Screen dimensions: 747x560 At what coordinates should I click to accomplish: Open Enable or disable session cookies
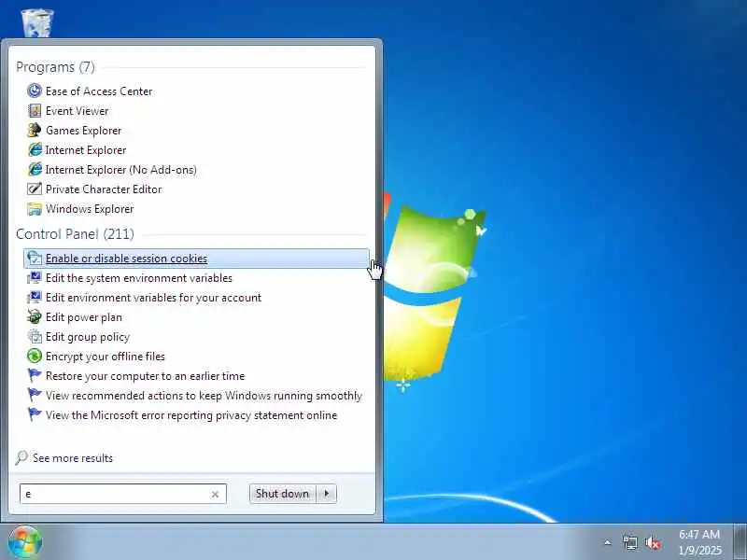(x=196, y=259)
